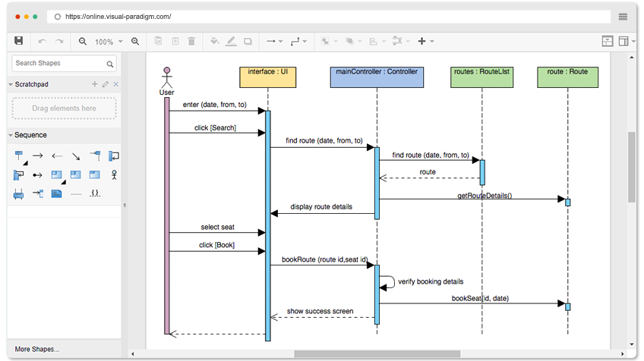
Task: Open dropdown beside the outline panel icon
Action: click(633, 42)
